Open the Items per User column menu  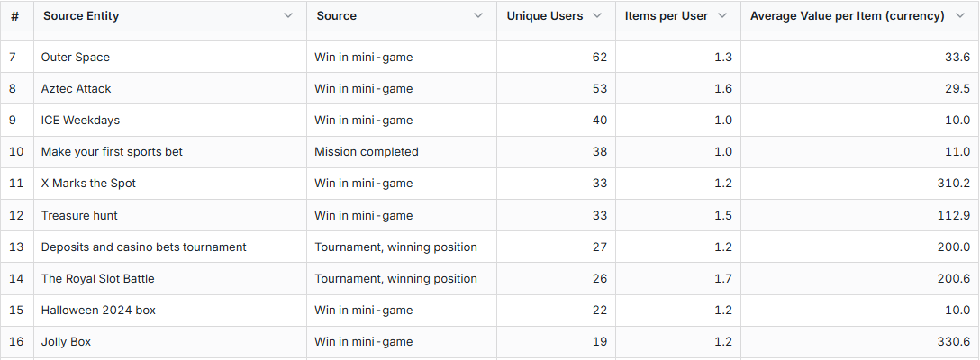point(722,15)
